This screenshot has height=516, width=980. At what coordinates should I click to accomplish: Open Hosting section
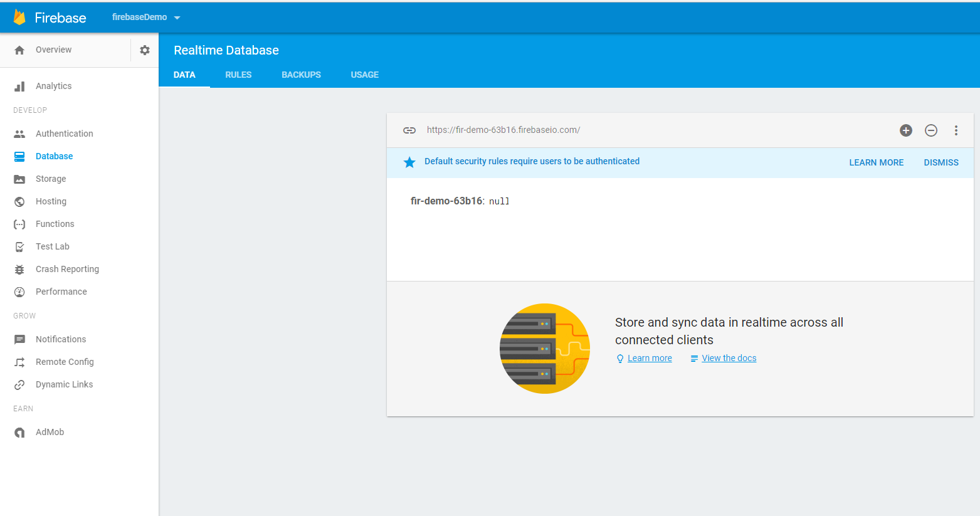[51, 202]
